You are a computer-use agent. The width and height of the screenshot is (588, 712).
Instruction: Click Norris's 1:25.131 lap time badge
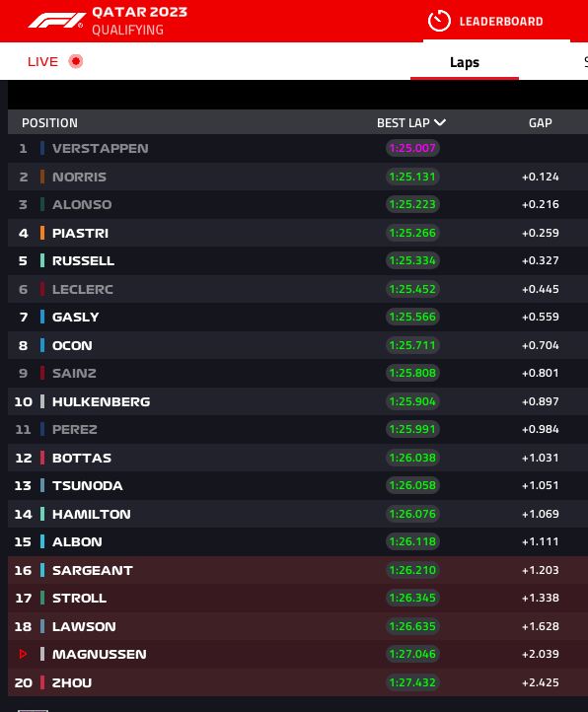click(x=412, y=177)
